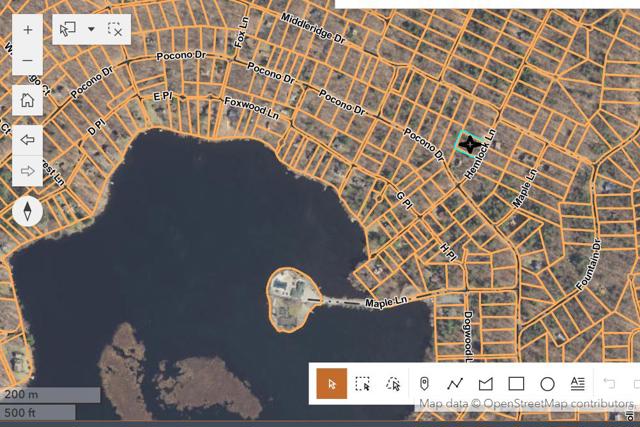640x427 pixels.
Task: Undo the last drawing action
Action: pyautogui.click(x=609, y=383)
